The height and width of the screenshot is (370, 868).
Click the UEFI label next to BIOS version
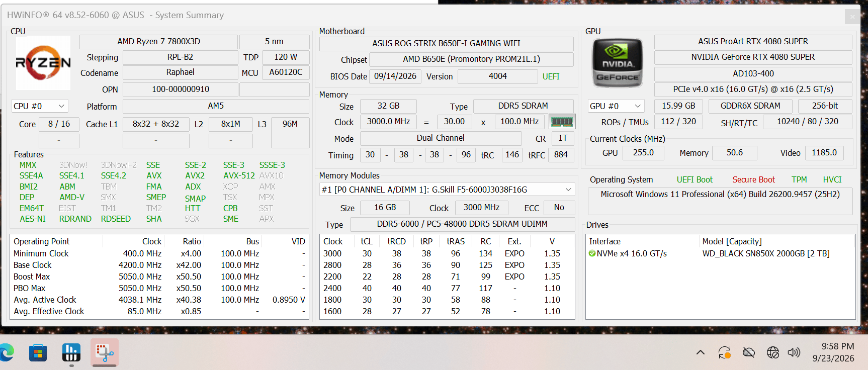551,77
